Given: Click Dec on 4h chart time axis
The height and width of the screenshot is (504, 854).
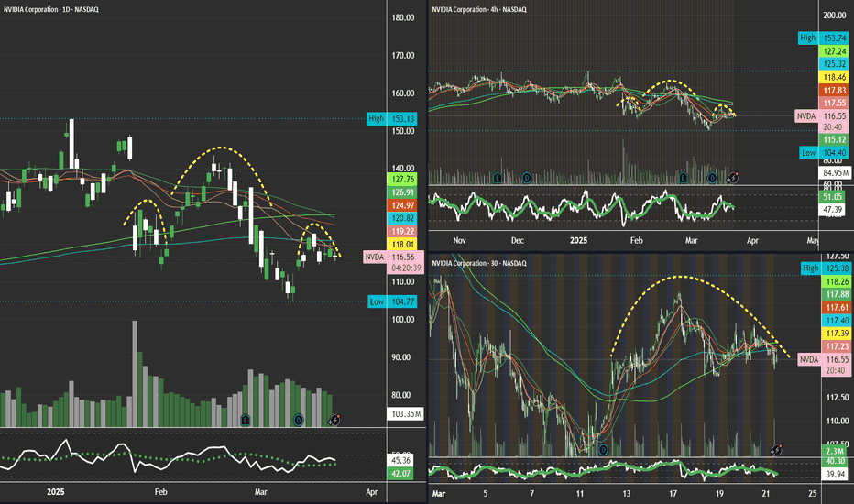Looking at the screenshot, I should [517, 240].
